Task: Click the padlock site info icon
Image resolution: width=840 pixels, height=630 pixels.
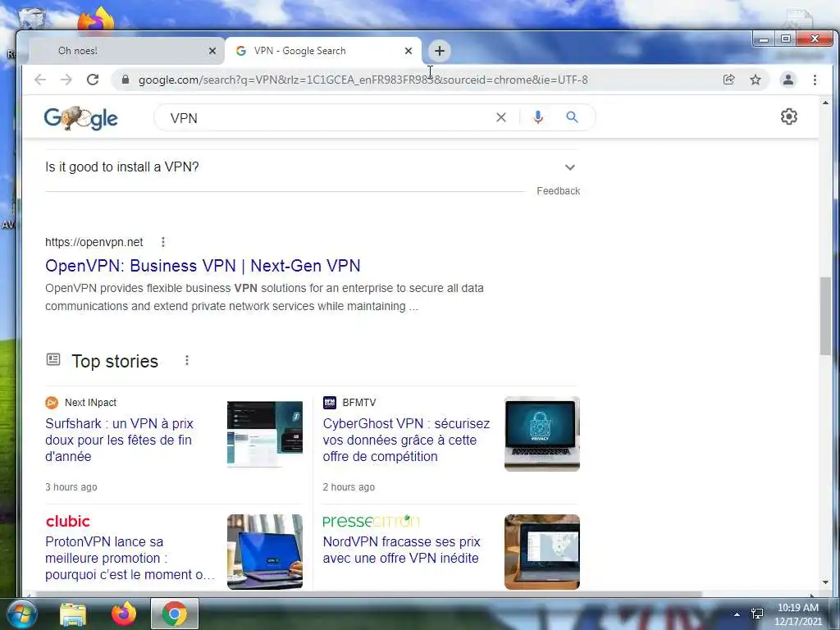Action: pos(126,80)
